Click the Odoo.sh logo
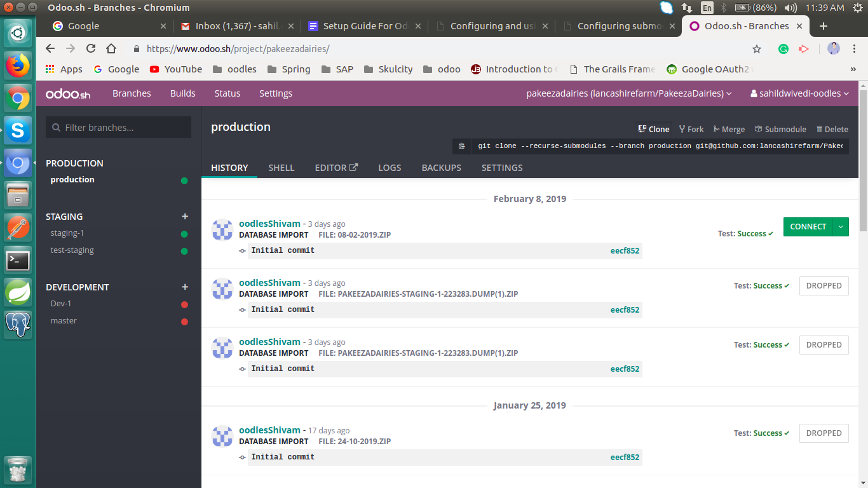 click(68, 94)
